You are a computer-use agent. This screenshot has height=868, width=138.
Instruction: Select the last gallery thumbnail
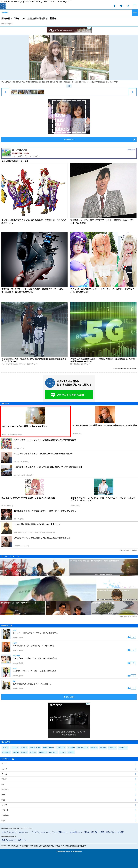coord(41,92)
